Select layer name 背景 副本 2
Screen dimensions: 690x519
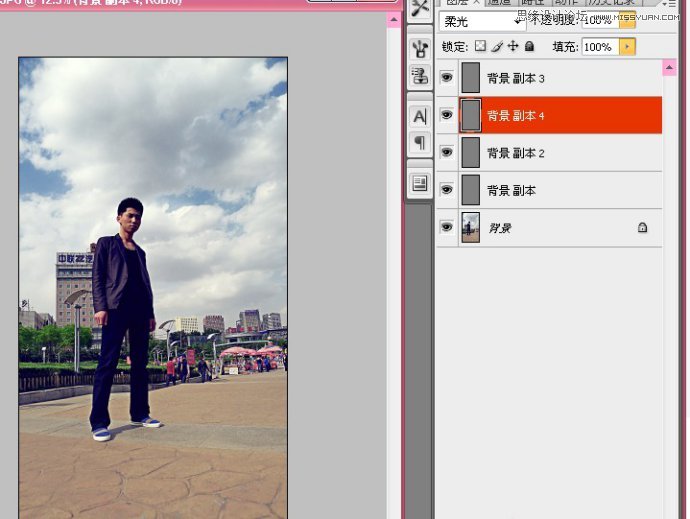click(x=516, y=153)
